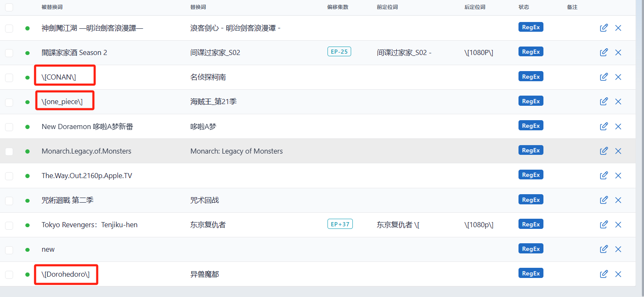Delete the The.Way.Out.2160p.Apple.TV rule
This screenshot has height=297, width=644.
coord(618,175)
